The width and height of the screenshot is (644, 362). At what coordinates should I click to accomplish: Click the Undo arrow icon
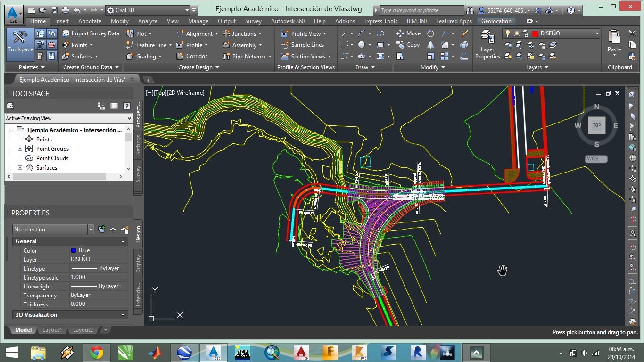coord(77,10)
